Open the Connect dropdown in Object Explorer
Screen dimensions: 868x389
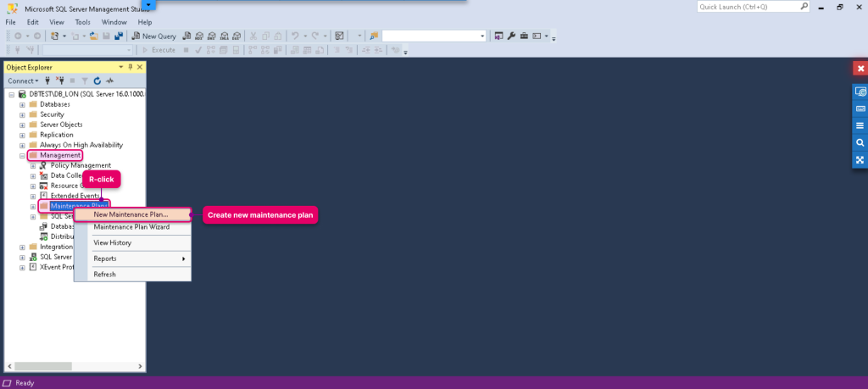[x=23, y=81]
